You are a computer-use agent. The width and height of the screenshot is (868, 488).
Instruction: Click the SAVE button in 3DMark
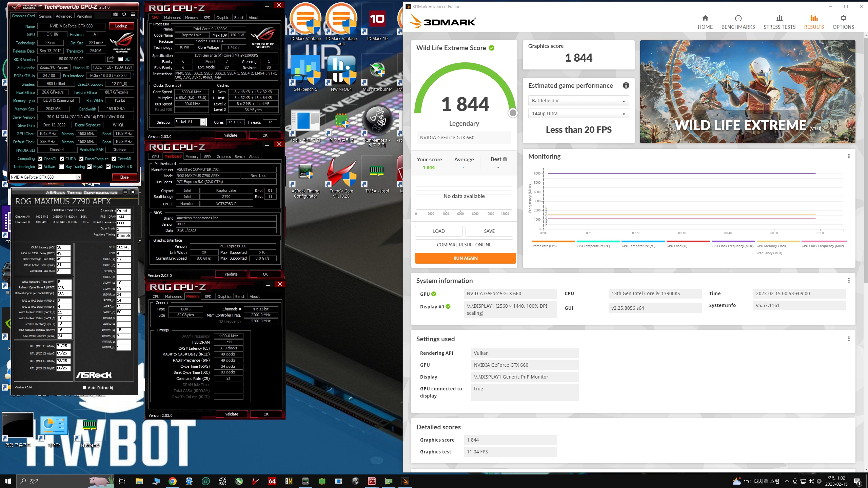tap(489, 231)
